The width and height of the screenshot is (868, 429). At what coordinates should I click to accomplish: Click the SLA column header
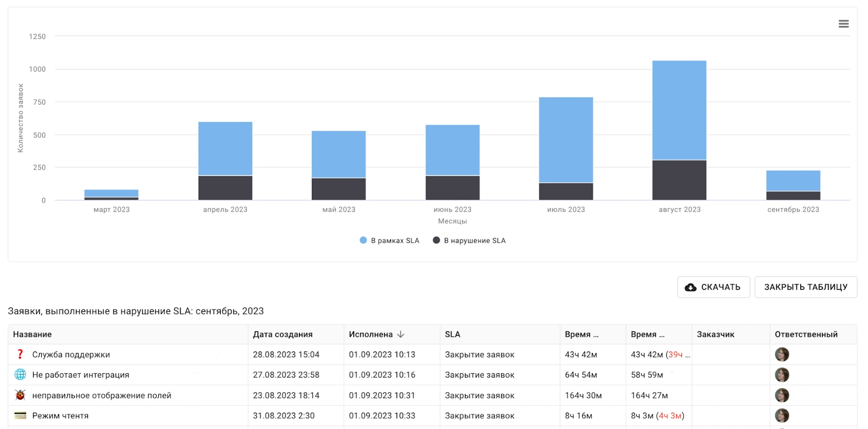(452, 334)
